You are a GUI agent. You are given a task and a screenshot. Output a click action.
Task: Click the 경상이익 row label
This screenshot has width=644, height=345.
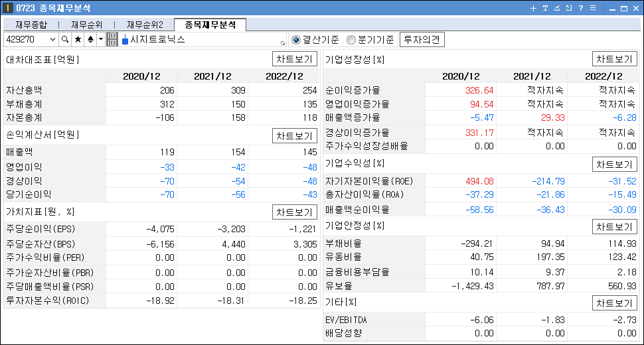click(24, 181)
